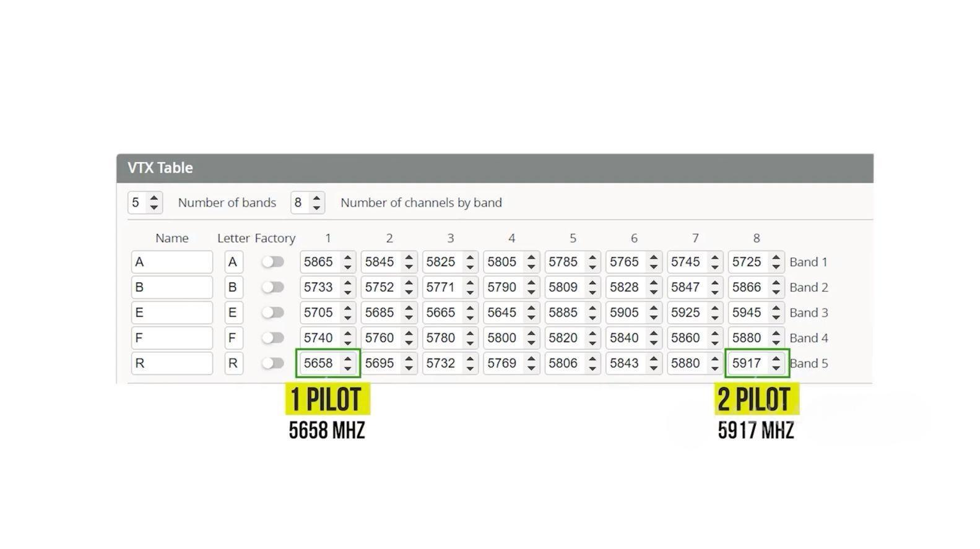Decrease Number of channels by band
Viewport: 980px width, 549px height.
(316, 207)
